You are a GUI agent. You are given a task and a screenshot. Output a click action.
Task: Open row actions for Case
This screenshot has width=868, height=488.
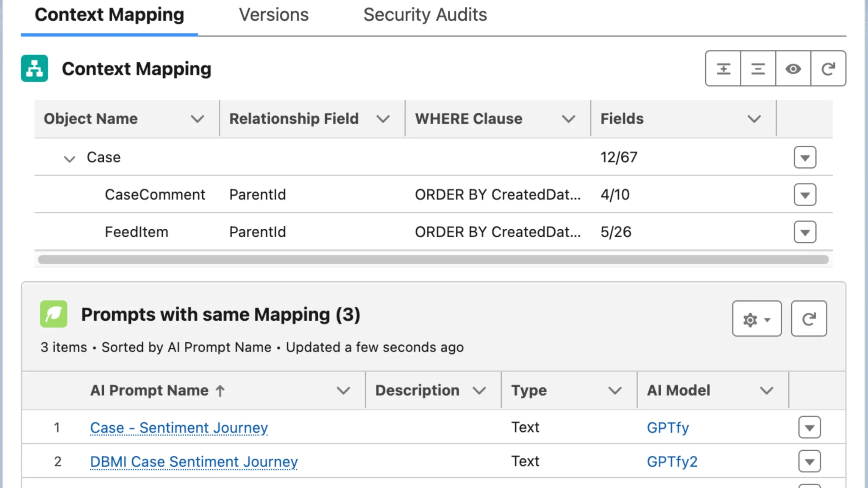coord(805,158)
